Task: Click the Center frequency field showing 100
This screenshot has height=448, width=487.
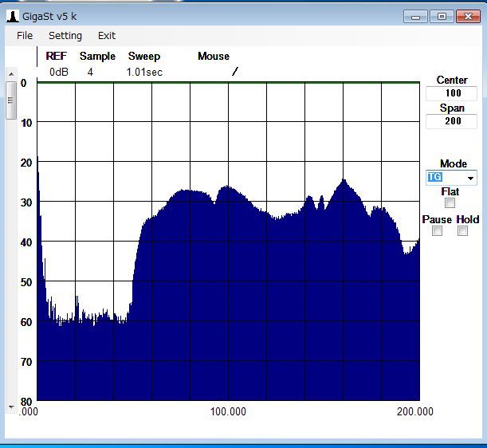Action: pyautogui.click(x=451, y=93)
